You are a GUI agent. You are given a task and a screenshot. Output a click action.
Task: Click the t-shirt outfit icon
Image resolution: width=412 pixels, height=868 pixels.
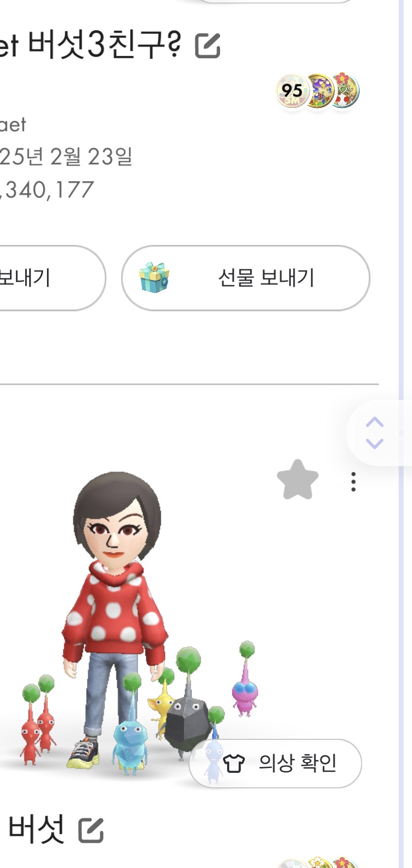[233, 764]
